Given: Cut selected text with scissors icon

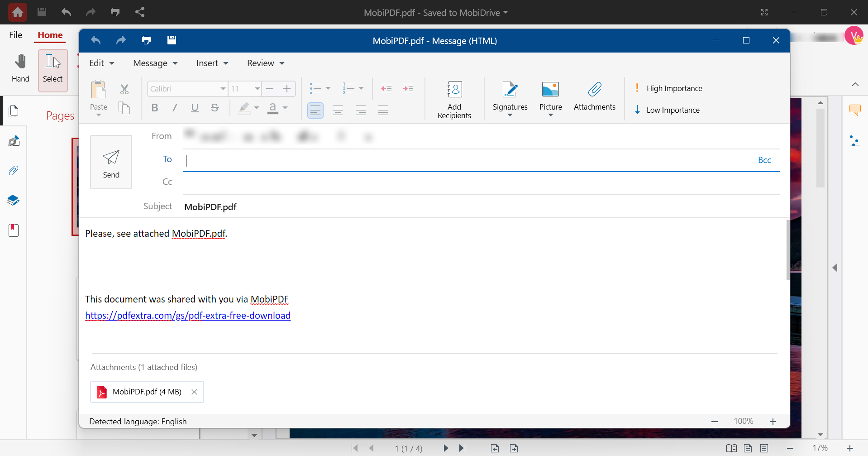Looking at the screenshot, I should (x=124, y=89).
